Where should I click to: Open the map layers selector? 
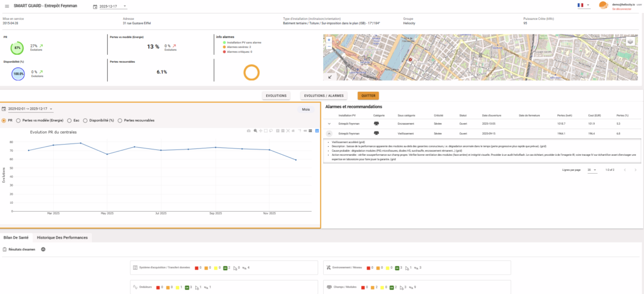coord(630,41)
